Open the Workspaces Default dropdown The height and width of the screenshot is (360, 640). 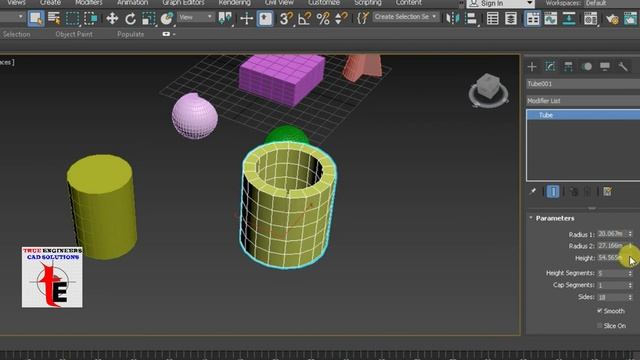point(612,3)
